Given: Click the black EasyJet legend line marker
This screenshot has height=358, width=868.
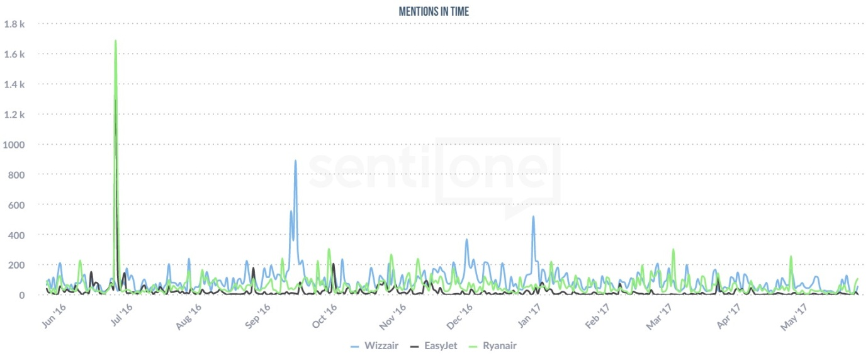Looking at the screenshot, I should click(x=414, y=345).
